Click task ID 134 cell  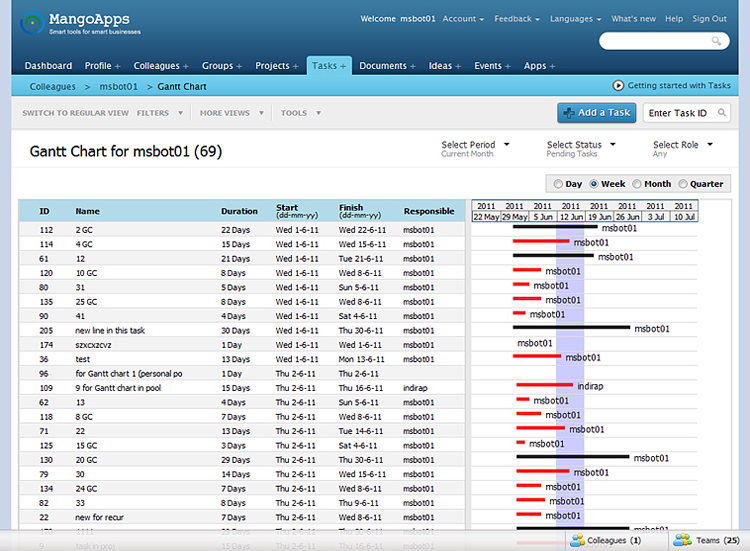tap(46, 488)
